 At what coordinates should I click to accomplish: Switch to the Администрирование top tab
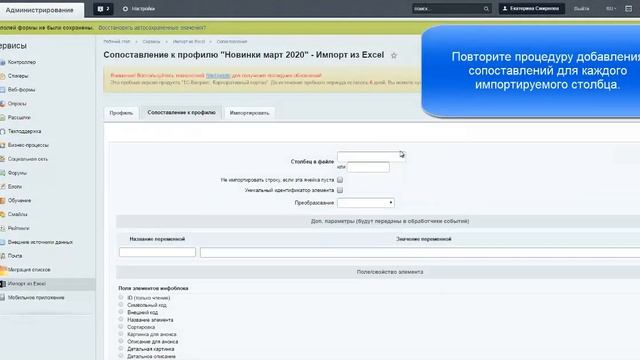[x=40, y=10]
